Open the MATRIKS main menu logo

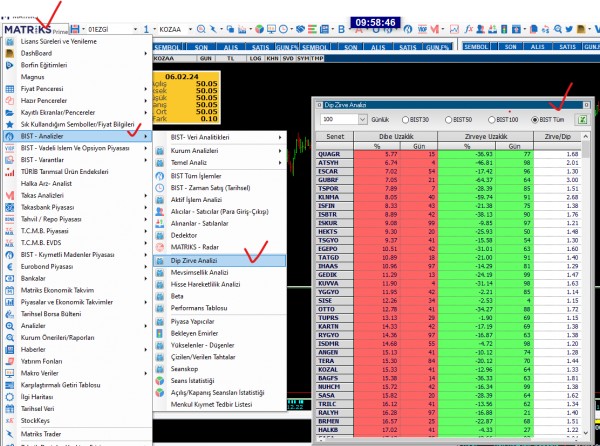(34, 29)
